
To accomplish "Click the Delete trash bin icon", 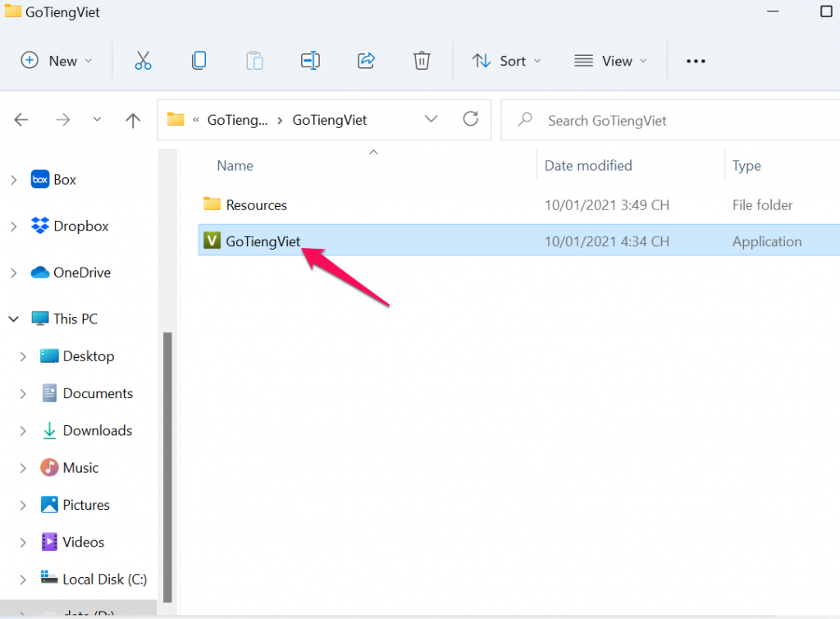I will [x=421, y=61].
